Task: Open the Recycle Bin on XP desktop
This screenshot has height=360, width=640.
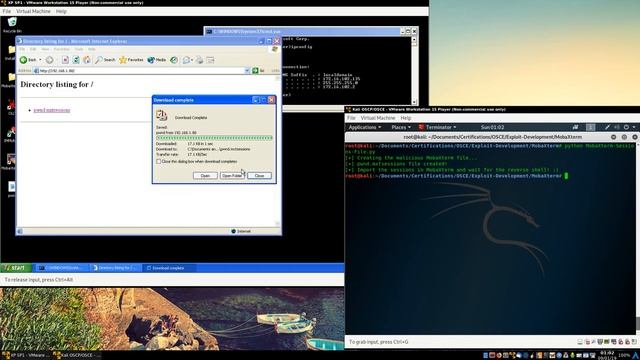Action: click(12, 24)
